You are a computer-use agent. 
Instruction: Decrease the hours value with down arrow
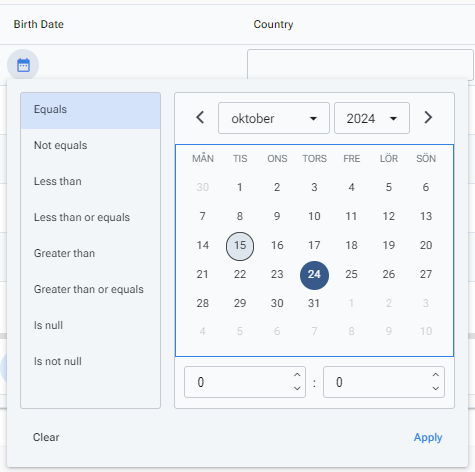click(297, 388)
